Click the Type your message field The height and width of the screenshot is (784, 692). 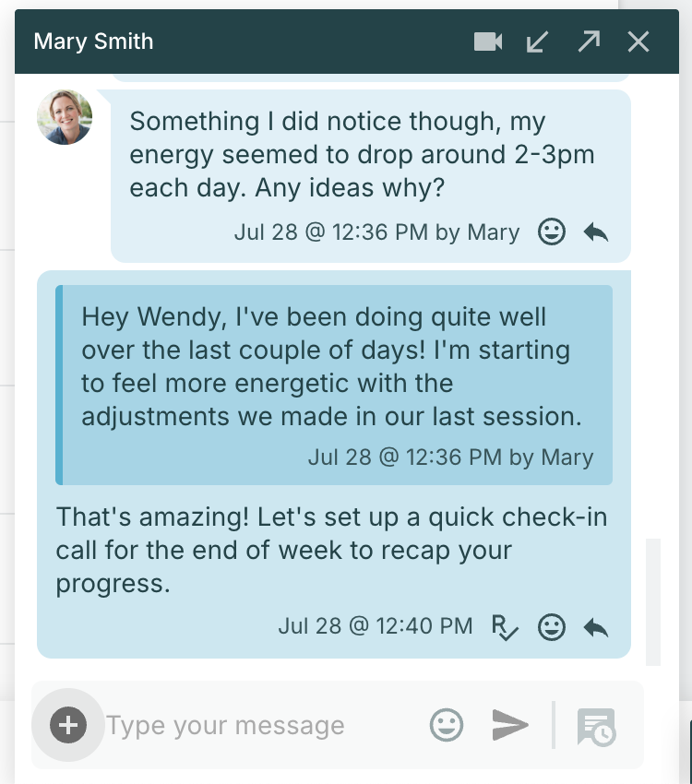pos(261,726)
